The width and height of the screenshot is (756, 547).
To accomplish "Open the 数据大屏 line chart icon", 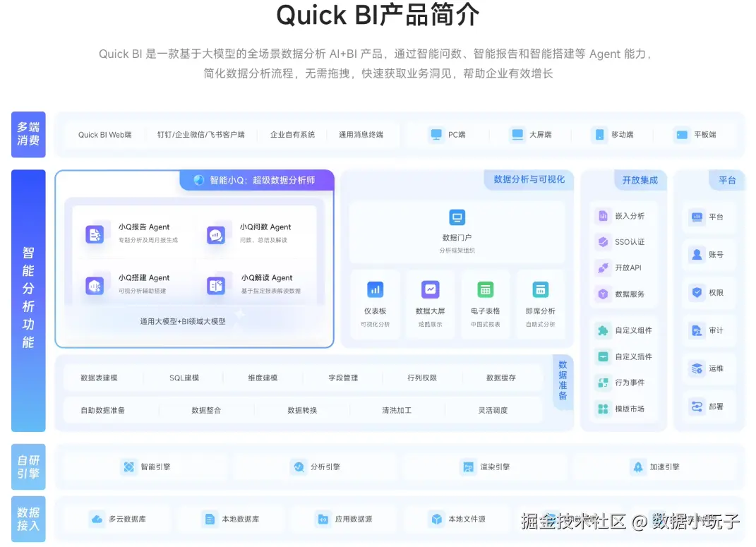I will (x=430, y=289).
